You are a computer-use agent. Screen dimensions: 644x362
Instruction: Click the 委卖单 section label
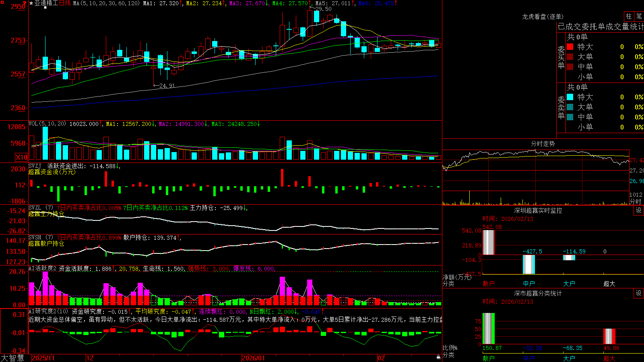[561, 108]
